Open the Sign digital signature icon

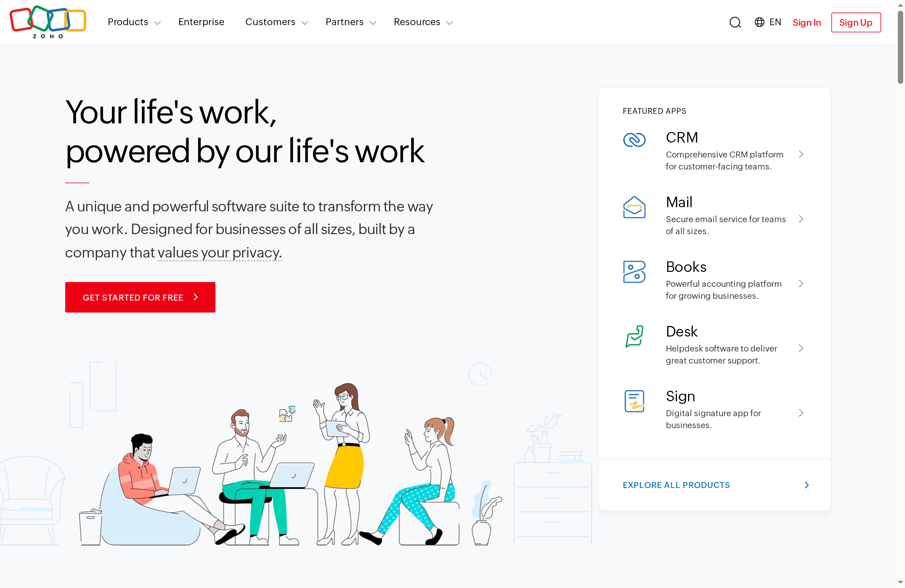634,401
